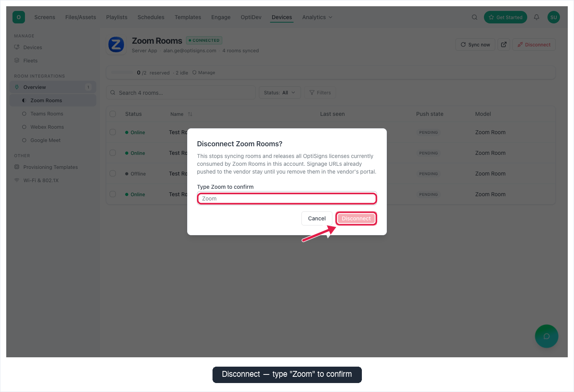Image resolution: width=574 pixels, height=392 pixels.
Task: Click the OptiSigns logo icon
Action: point(19,17)
